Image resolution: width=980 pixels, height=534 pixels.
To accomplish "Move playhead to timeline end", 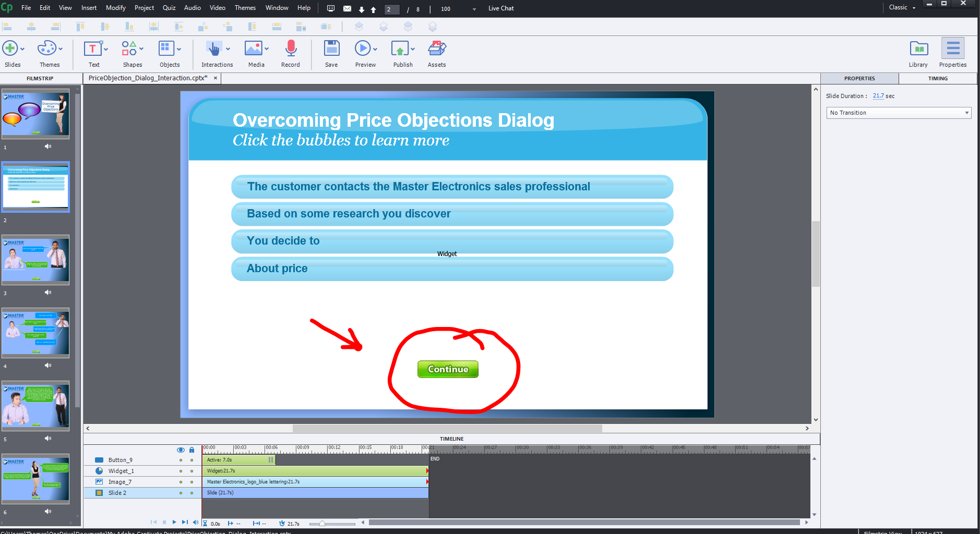I will [185, 522].
